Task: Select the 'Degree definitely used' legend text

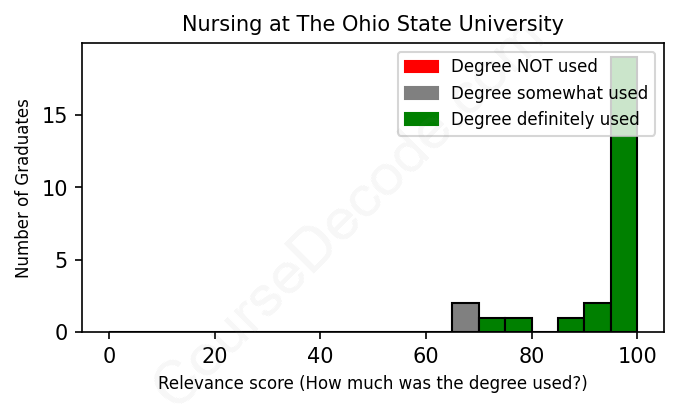Action: point(545,119)
